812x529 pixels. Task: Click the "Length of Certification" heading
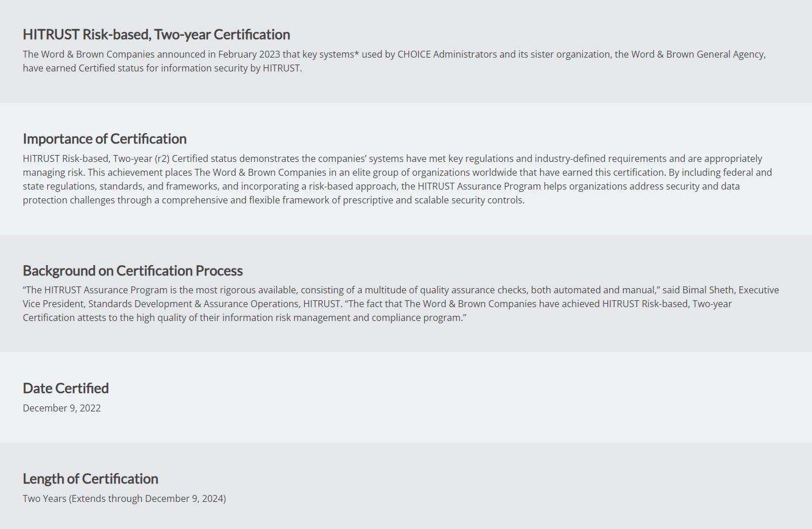point(90,479)
